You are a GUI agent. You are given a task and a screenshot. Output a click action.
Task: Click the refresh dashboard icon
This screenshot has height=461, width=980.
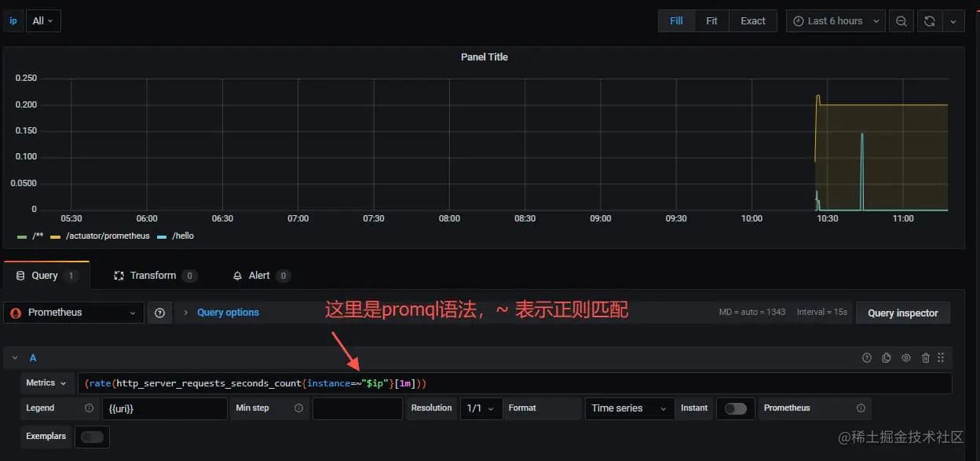(930, 21)
